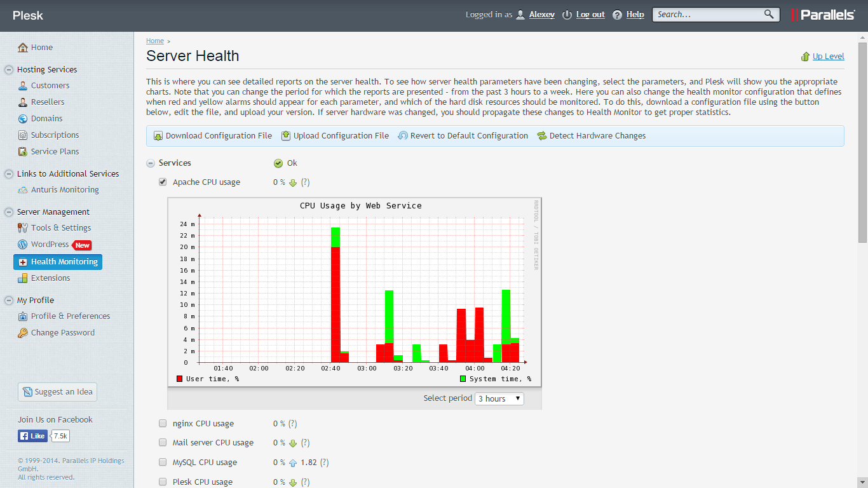Click the Up Level arrow icon
The width and height of the screenshot is (868, 488).
point(806,57)
